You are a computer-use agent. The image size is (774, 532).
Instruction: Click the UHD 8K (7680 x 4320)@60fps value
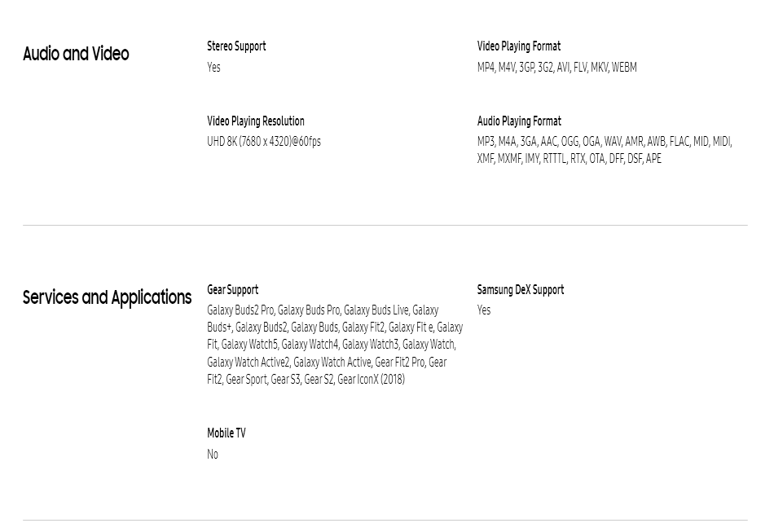(264, 142)
